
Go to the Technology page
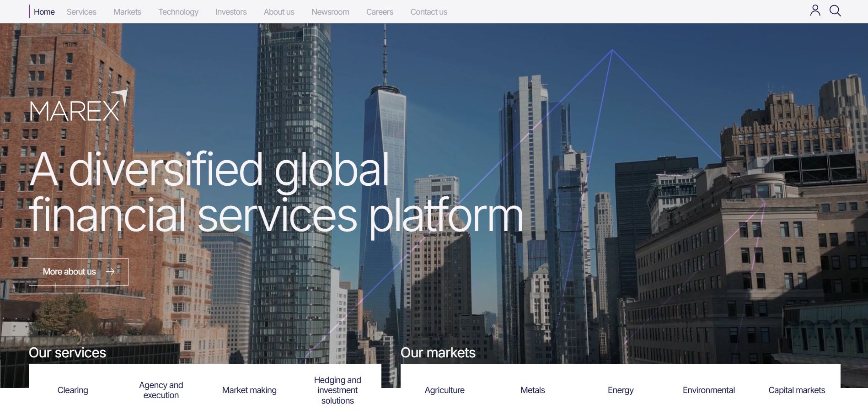pos(178,12)
